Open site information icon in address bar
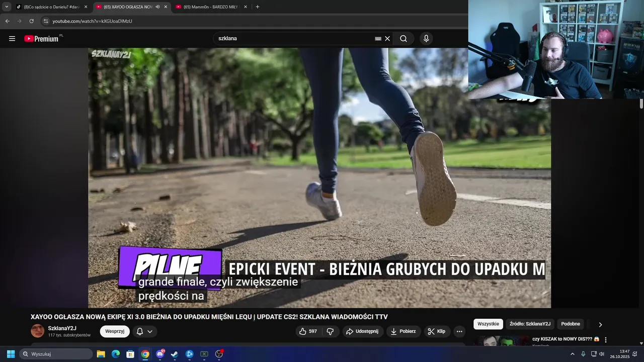This screenshot has width=644, height=362. tap(46, 21)
